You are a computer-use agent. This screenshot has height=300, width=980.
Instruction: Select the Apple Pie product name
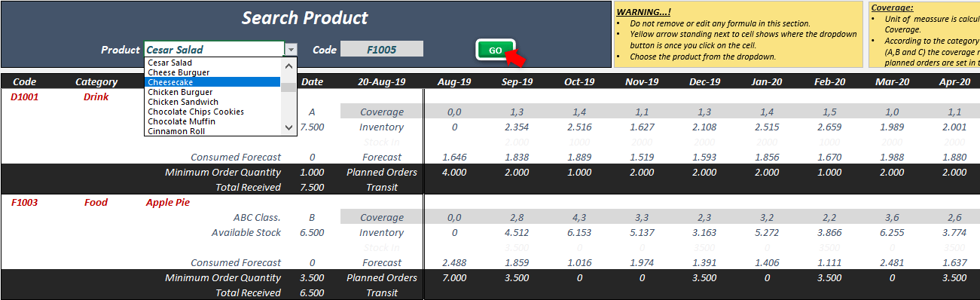pos(168,202)
